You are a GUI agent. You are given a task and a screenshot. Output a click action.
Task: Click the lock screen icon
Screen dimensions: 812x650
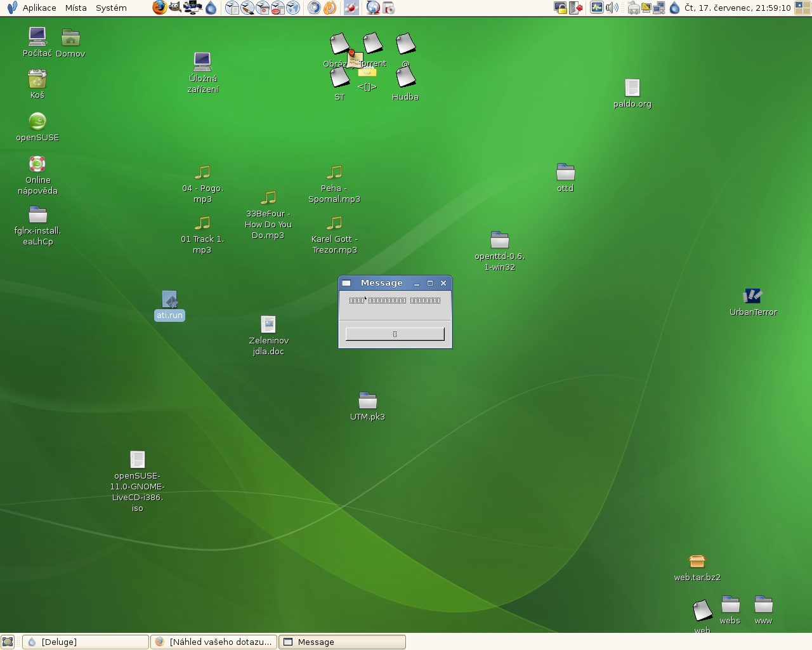pos(560,8)
